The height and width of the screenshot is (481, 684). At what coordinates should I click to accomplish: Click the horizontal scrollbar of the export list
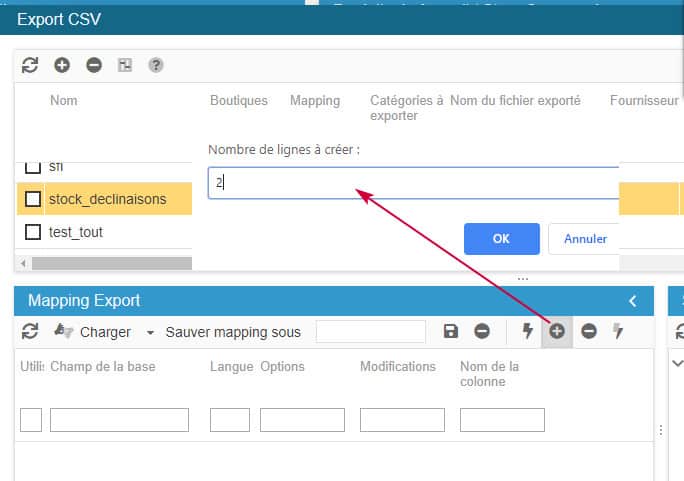(x=110, y=263)
